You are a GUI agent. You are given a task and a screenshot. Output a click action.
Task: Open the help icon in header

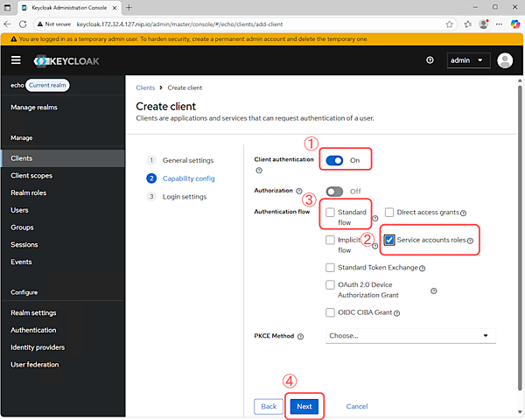tap(430, 60)
